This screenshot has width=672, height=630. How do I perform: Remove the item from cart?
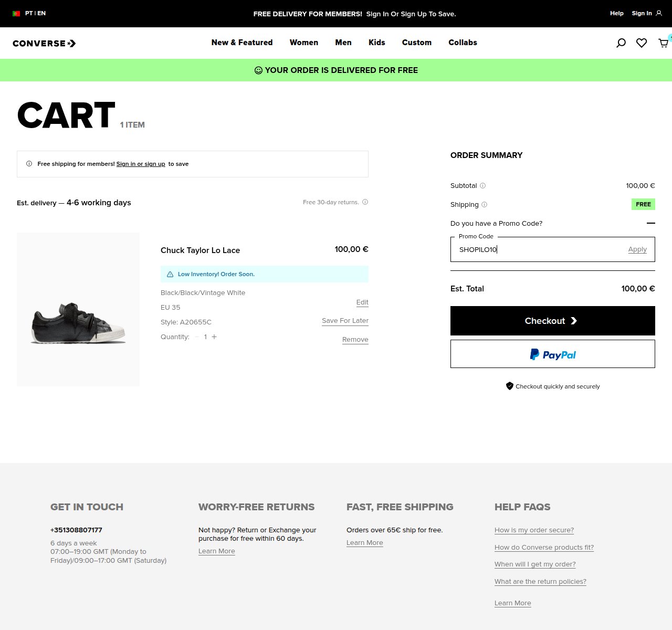[x=355, y=340]
